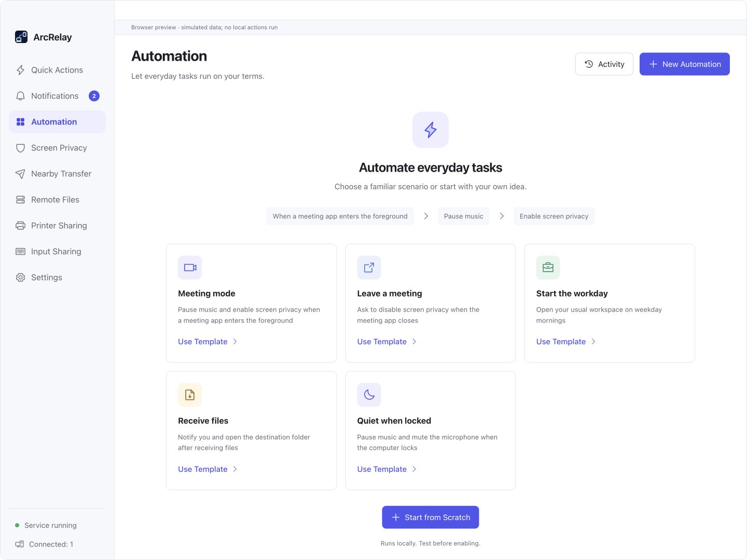Click the Notifications badge showing 2

tap(94, 96)
